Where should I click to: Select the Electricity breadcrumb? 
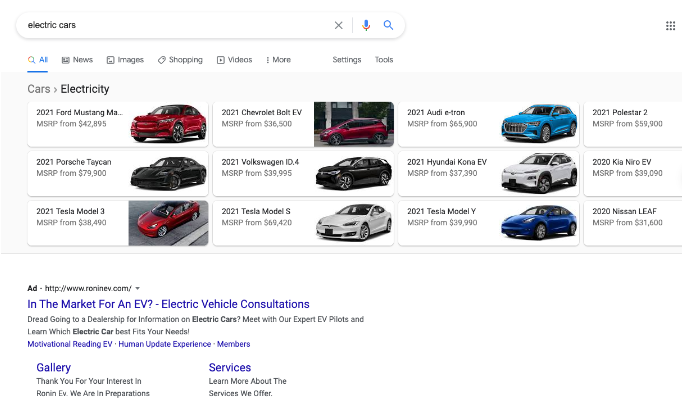(85, 89)
